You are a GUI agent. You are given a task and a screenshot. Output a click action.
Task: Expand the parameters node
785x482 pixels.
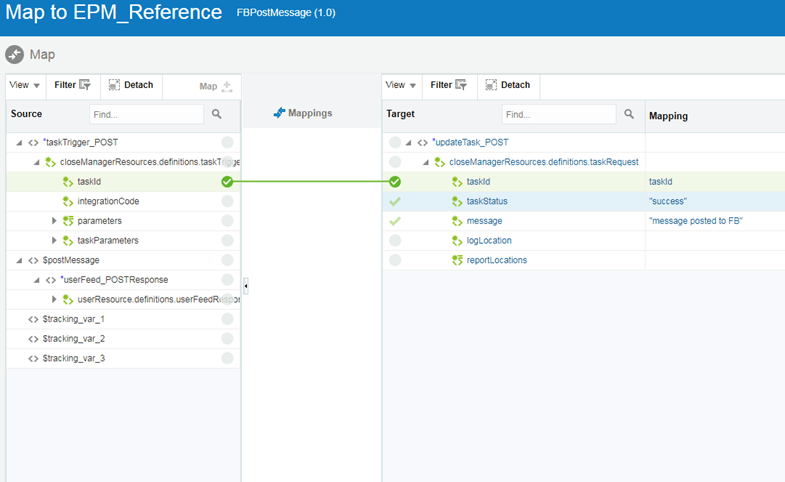click(54, 221)
